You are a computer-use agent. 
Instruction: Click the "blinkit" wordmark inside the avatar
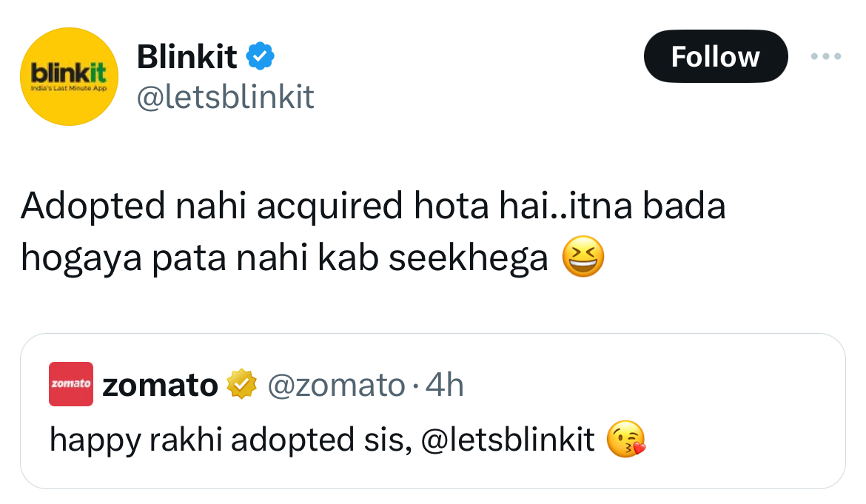click(69, 72)
